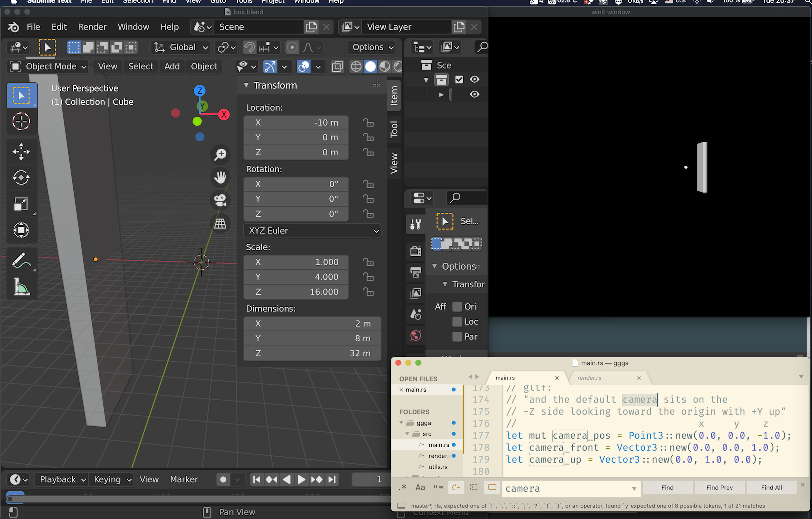The width and height of the screenshot is (812, 519).
Task: Collapse the Options panel in tool properties
Action: (x=434, y=266)
